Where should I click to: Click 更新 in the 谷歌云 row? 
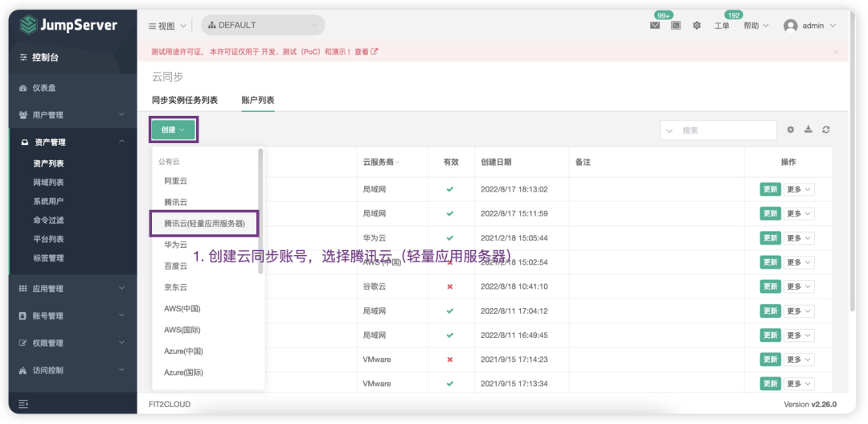[x=770, y=286]
